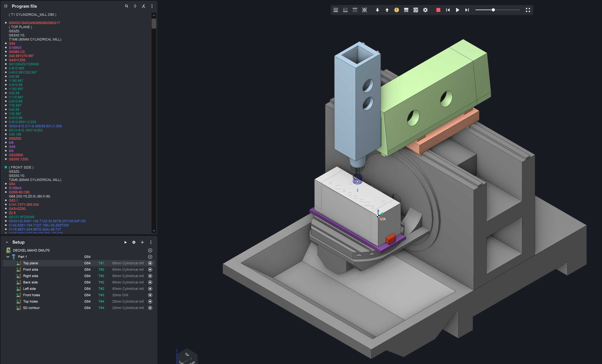The height and width of the screenshot is (364, 602).
Task: Click the fit-to-view frame icon
Action: pos(364,10)
